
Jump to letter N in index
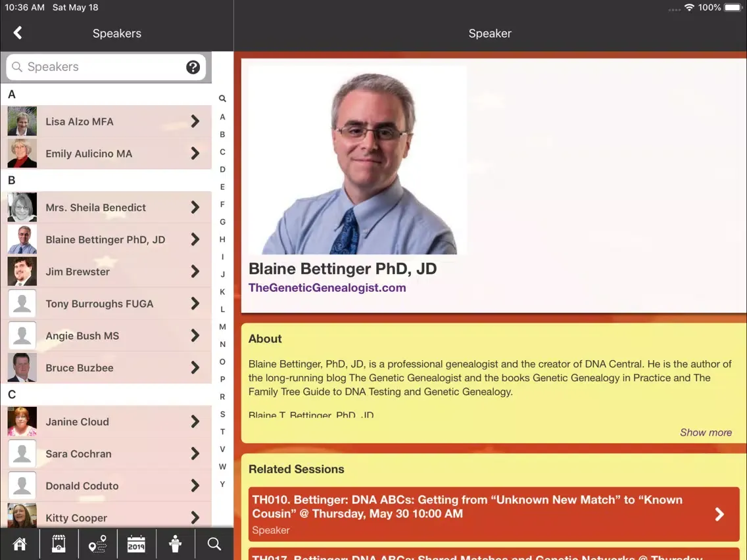click(x=222, y=344)
